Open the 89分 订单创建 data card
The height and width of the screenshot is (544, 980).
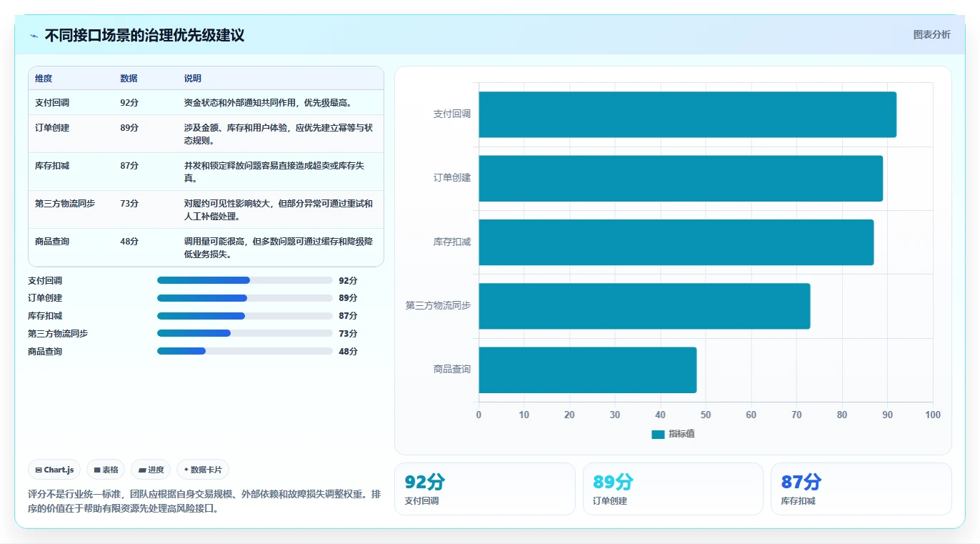click(673, 489)
